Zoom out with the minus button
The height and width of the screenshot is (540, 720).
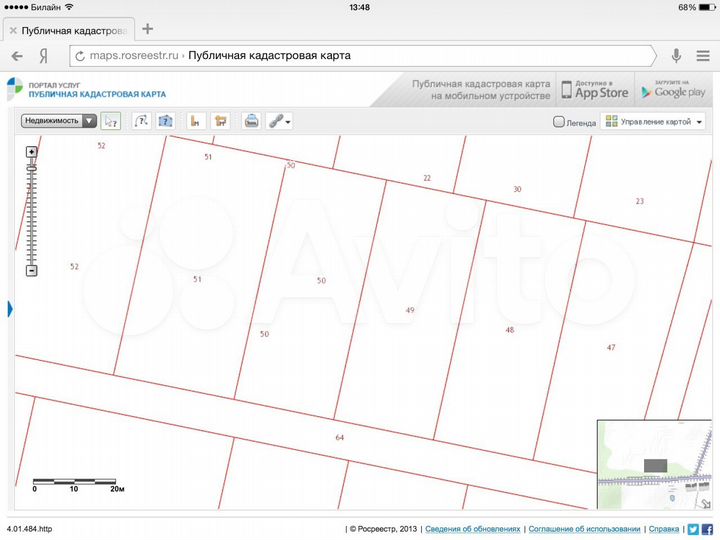31,270
